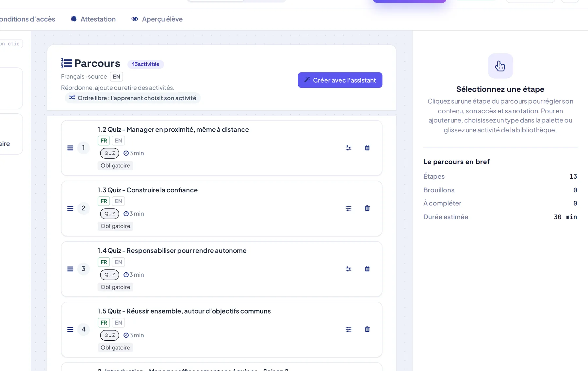Click the 3 min duration on step 4

tap(137, 335)
